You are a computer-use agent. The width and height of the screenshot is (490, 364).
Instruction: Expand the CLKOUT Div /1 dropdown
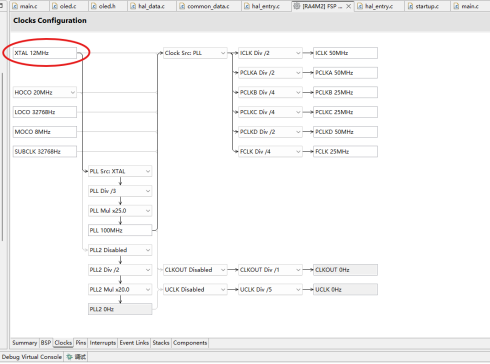tap(270, 270)
